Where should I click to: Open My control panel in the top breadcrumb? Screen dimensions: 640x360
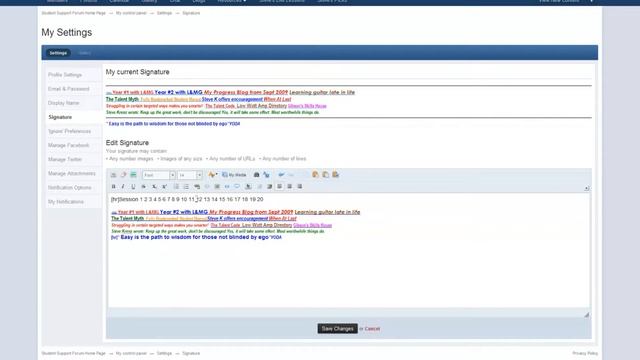pyautogui.click(x=131, y=13)
